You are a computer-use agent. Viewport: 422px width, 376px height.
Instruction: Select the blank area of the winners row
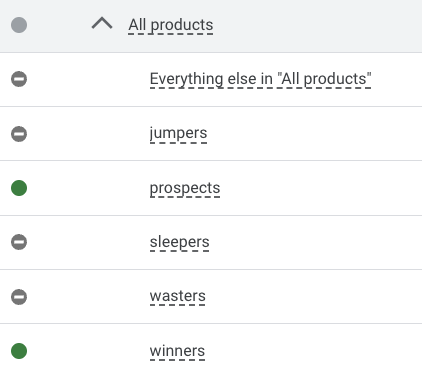tap(313, 350)
